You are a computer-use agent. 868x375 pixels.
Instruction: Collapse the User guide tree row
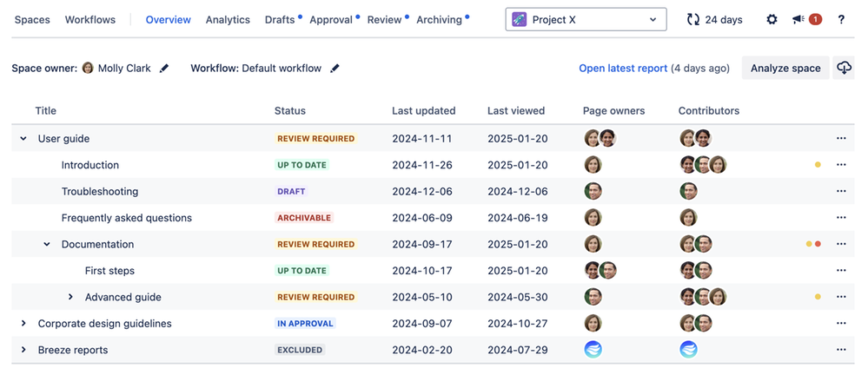(x=23, y=138)
